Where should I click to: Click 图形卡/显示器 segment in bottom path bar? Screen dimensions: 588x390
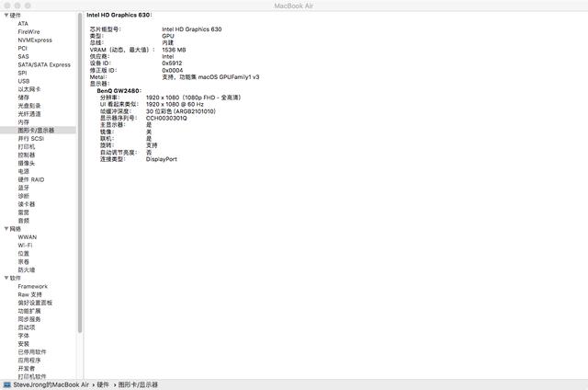click(x=138, y=384)
